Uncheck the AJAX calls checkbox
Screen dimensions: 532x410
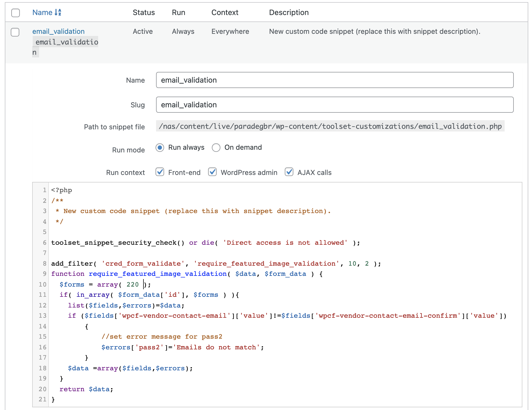click(289, 172)
